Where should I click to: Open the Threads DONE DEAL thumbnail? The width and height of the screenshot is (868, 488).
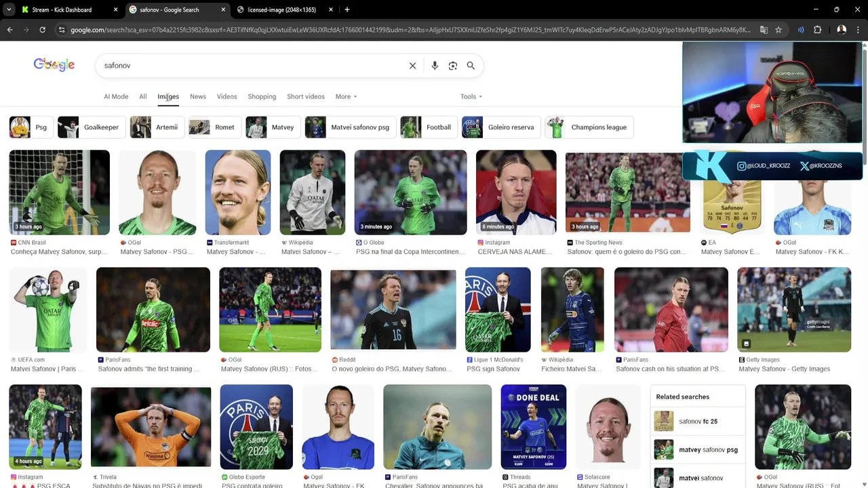tap(534, 427)
